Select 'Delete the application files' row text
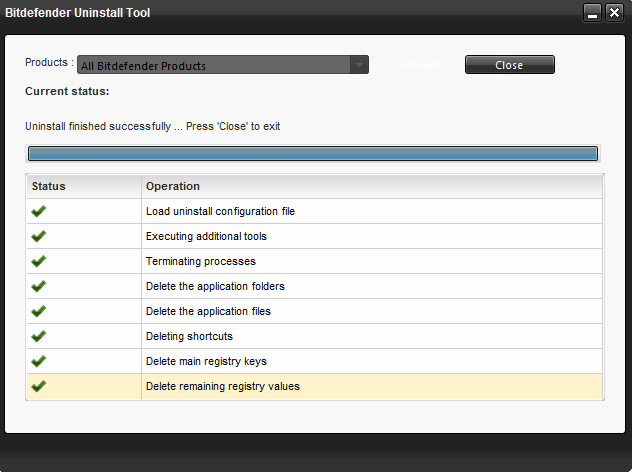Viewport: 632px width, 472px height. pos(208,311)
